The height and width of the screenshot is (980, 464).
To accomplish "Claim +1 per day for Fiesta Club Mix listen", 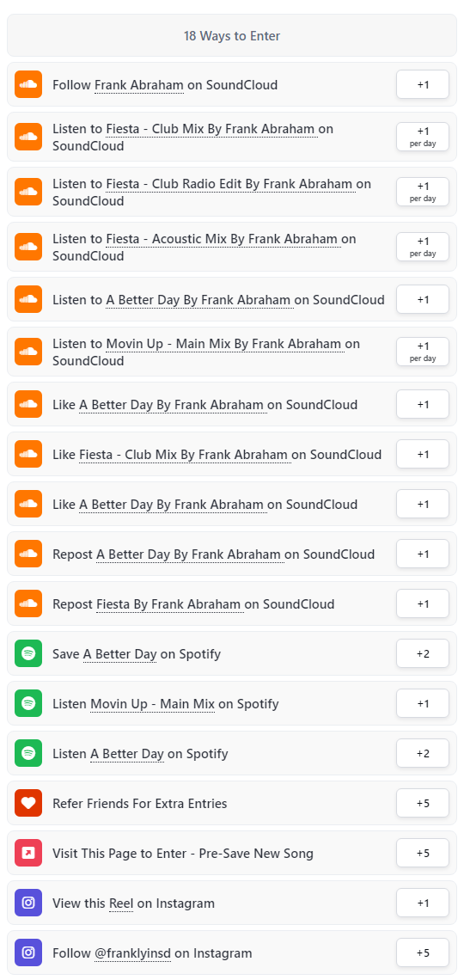I will [423, 137].
